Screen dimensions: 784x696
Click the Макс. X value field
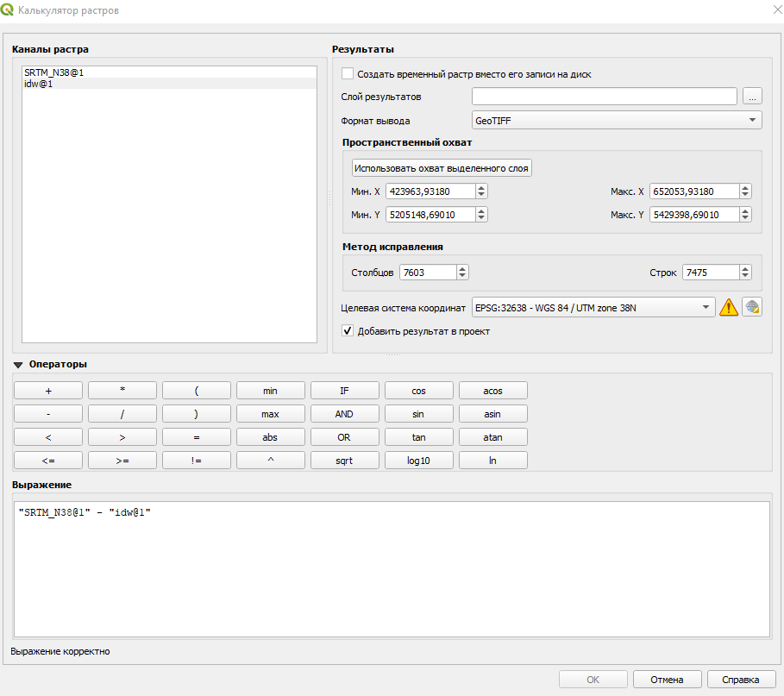[x=694, y=191]
